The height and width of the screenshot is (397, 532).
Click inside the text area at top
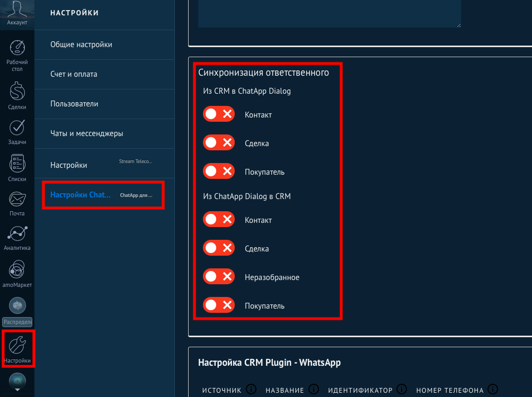(x=329, y=13)
